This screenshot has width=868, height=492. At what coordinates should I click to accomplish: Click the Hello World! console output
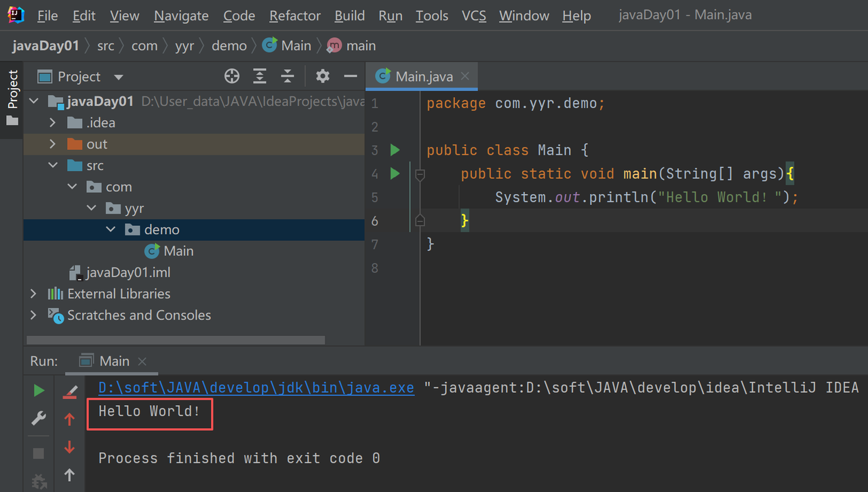point(149,411)
